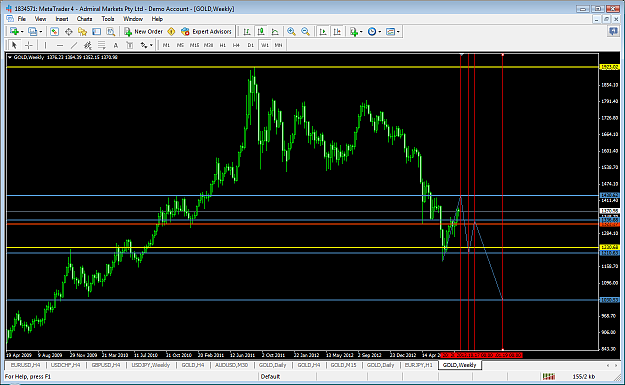Click the connection status 155/2 kb
The width and height of the screenshot is (625, 385).
click(x=584, y=376)
